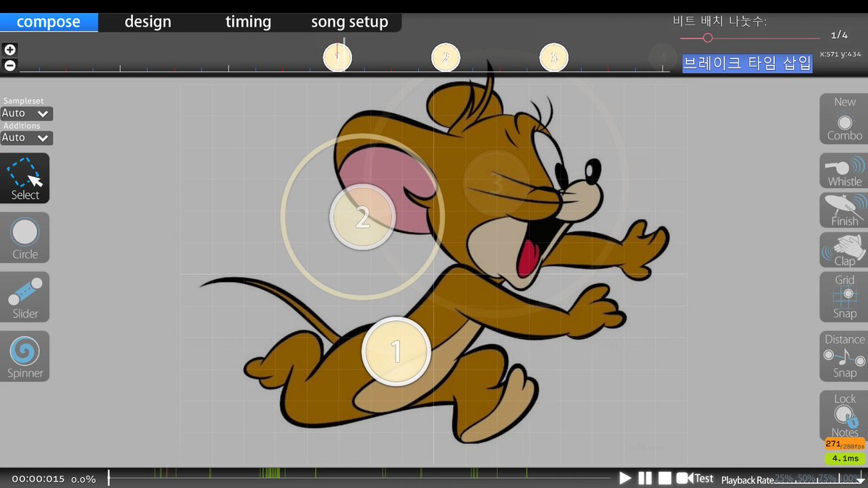Pick the Slider placement tool
Viewport: 868px width, 488px height.
pyautogui.click(x=25, y=296)
